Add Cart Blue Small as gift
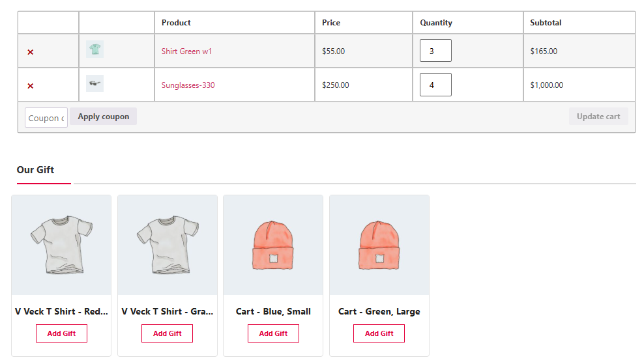Viewport: 644px width, 364px height. 273,333
